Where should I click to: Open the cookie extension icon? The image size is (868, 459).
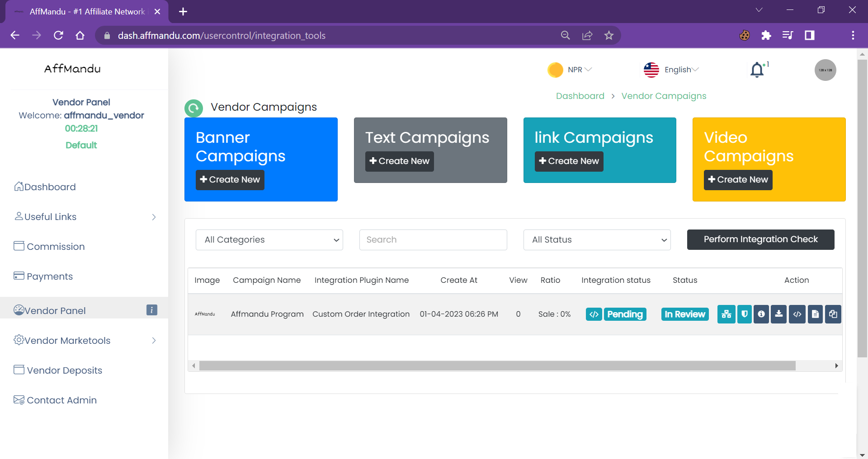744,35
